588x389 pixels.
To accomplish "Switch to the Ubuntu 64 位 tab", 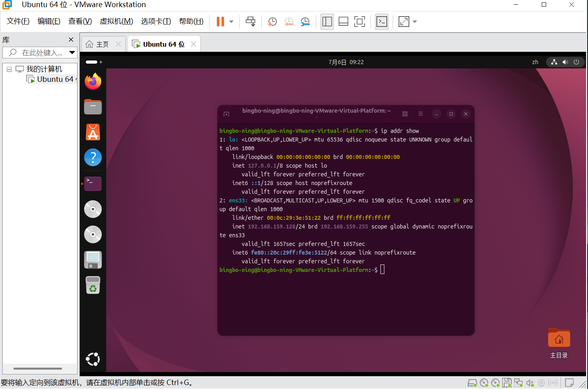I will 164,44.
